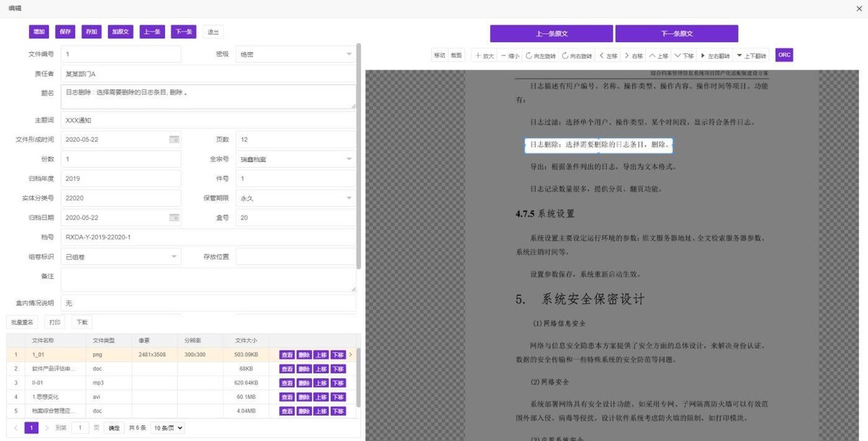
Task: Focus the 页数 field showing 12
Action: (296, 139)
